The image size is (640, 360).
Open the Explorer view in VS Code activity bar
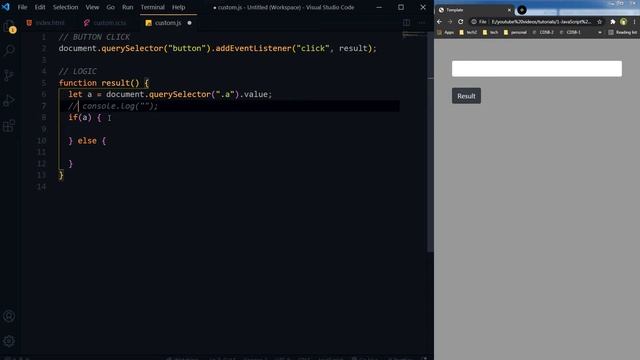click(9, 27)
